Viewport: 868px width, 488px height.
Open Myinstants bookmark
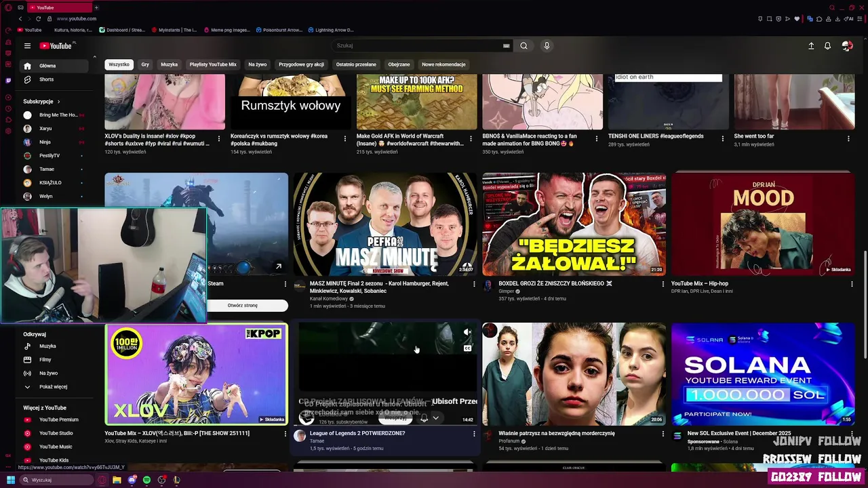174,30
